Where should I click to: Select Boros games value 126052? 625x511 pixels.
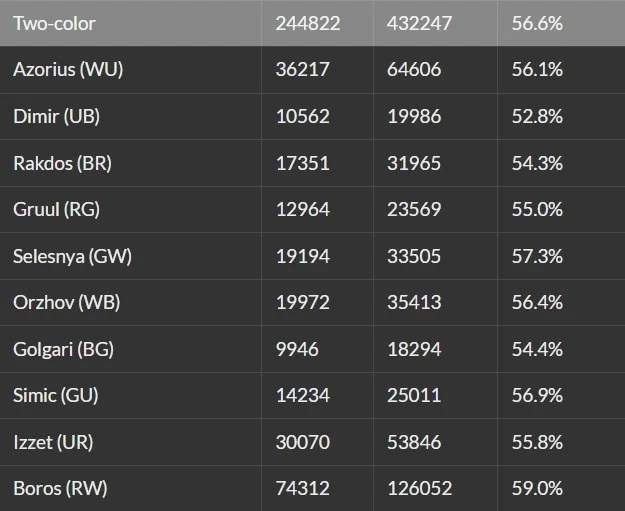(x=420, y=488)
